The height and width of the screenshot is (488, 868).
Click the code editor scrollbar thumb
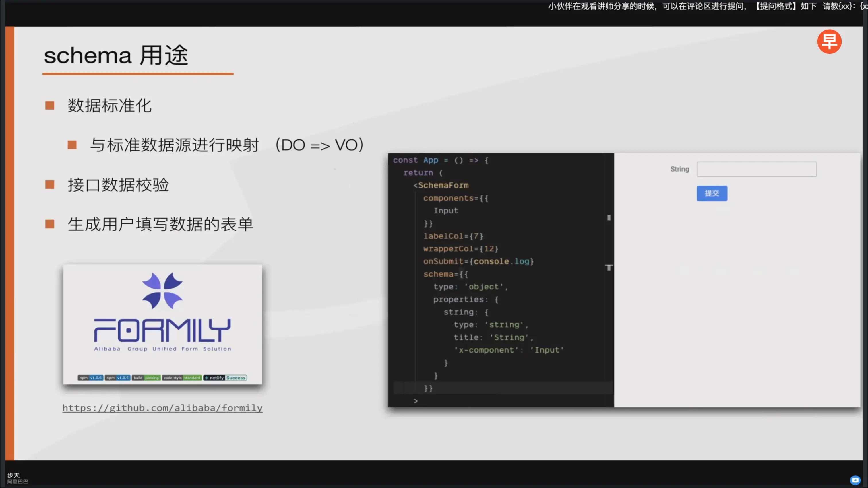609,218
